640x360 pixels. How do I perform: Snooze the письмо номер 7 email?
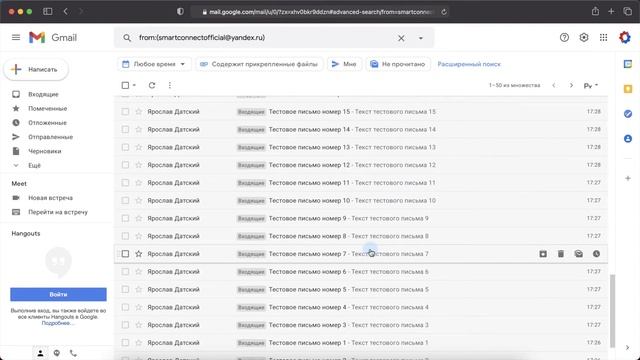(596, 254)
